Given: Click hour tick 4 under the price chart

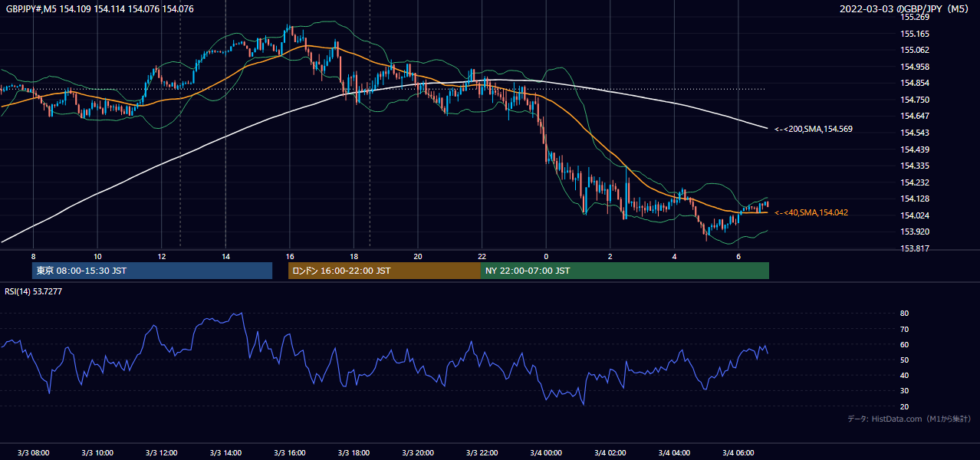Looking at the screenshot, I should coord(674,255).
